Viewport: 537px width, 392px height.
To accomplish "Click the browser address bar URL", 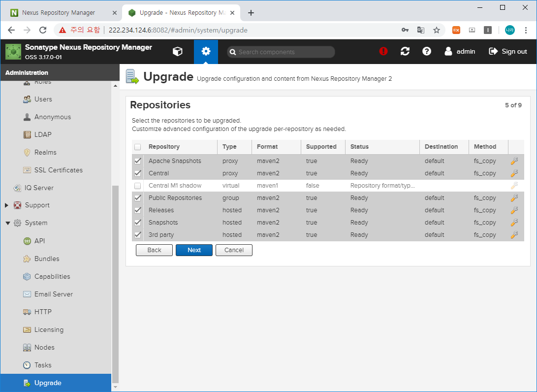I will tap(178, 30).
